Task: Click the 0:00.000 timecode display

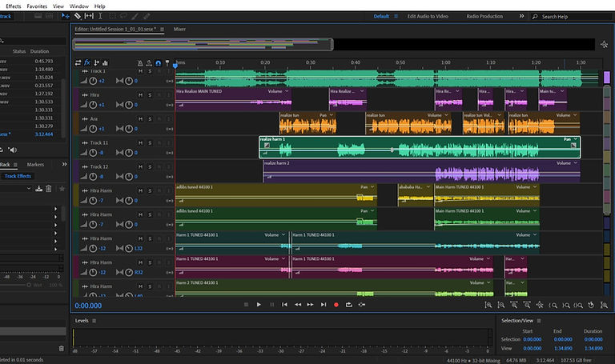Action: [88, 306]
